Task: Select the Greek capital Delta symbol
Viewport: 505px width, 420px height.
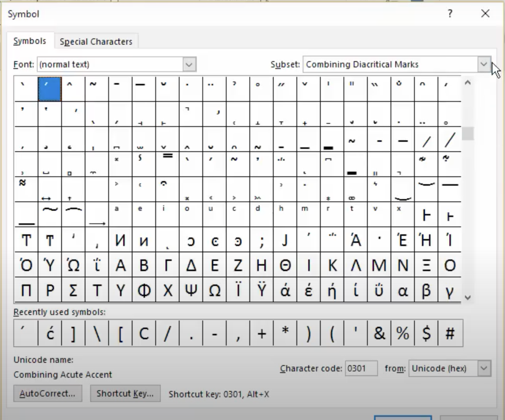Action: click(191, 265)
